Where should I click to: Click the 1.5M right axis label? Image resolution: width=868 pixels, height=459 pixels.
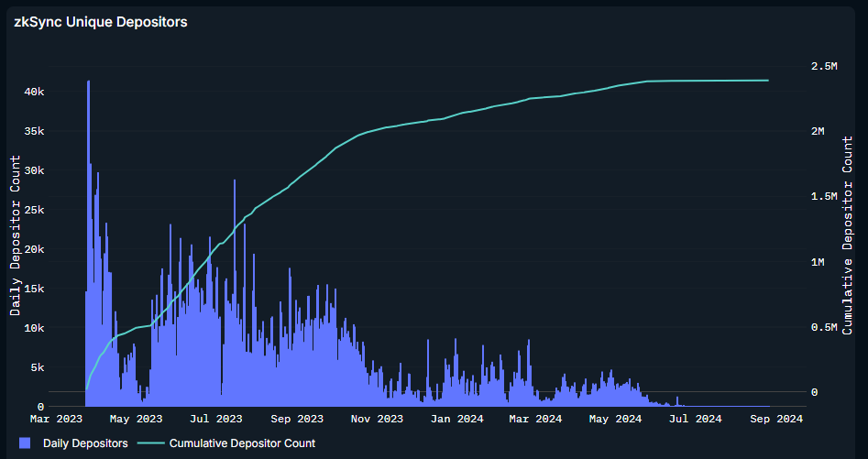(824, 196)
